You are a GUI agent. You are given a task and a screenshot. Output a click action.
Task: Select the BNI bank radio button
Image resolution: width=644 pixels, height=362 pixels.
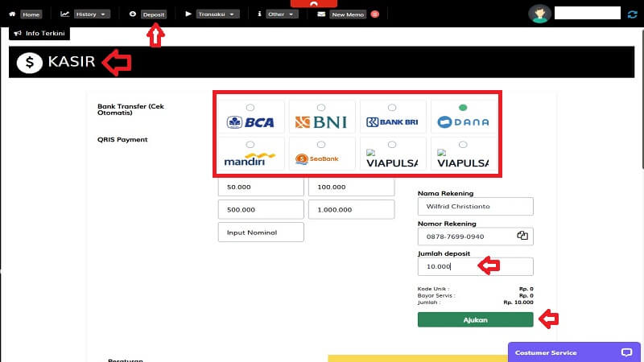coord(321,107)
